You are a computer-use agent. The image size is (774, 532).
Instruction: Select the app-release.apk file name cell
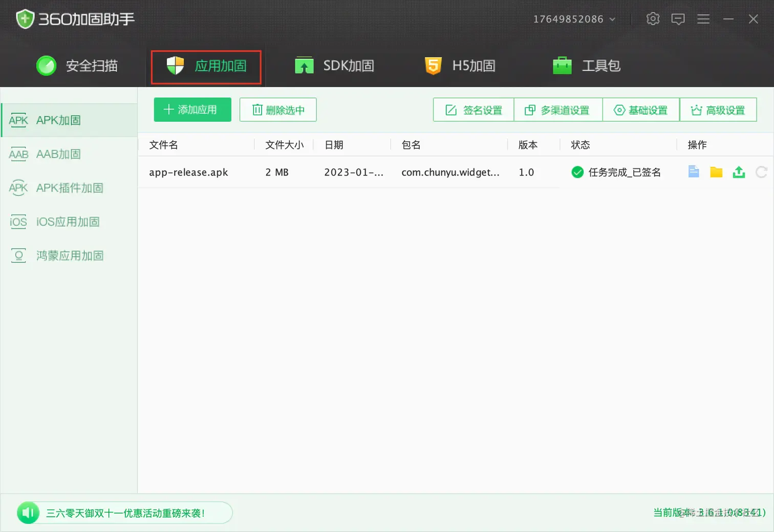188,172
